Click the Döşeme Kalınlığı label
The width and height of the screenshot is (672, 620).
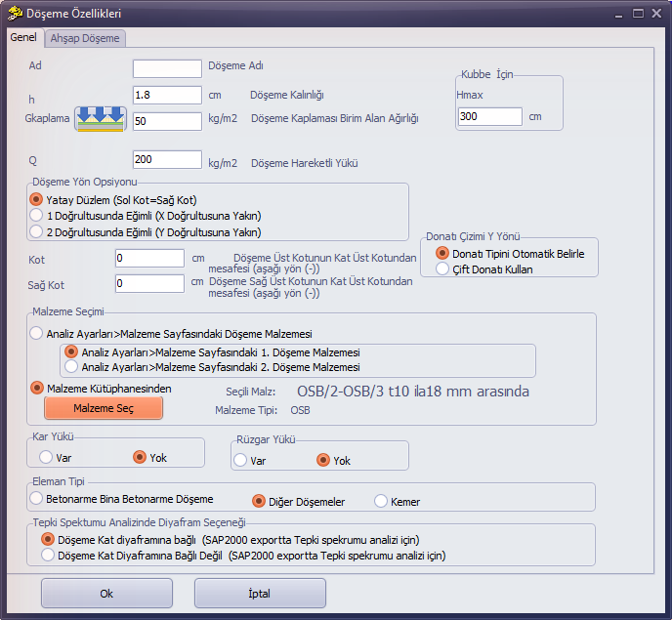287,95
